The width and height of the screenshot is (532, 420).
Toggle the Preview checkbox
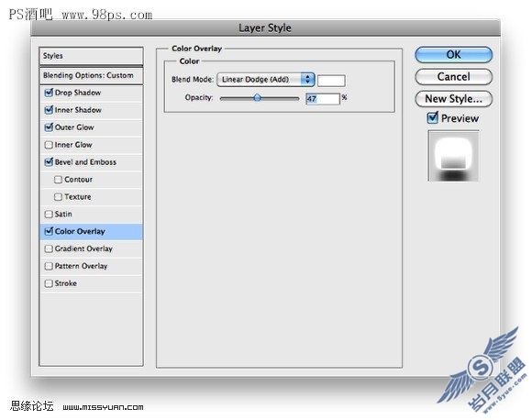click(x=433, y=117)
